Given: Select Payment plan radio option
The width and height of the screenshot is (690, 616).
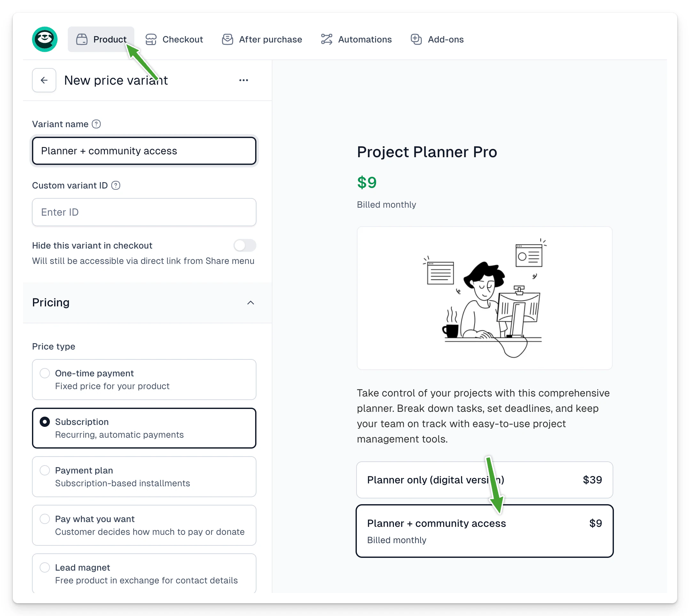Looking at the screenshot, I should [144, 477].
